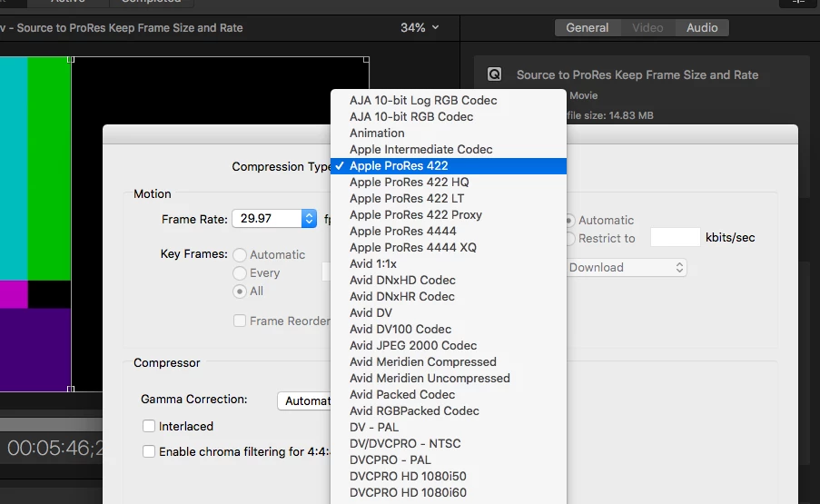Open the Gamma Correction dropdown
This screenshot has width=820, height=504.
pyautogui.click(x=304, y=401)
